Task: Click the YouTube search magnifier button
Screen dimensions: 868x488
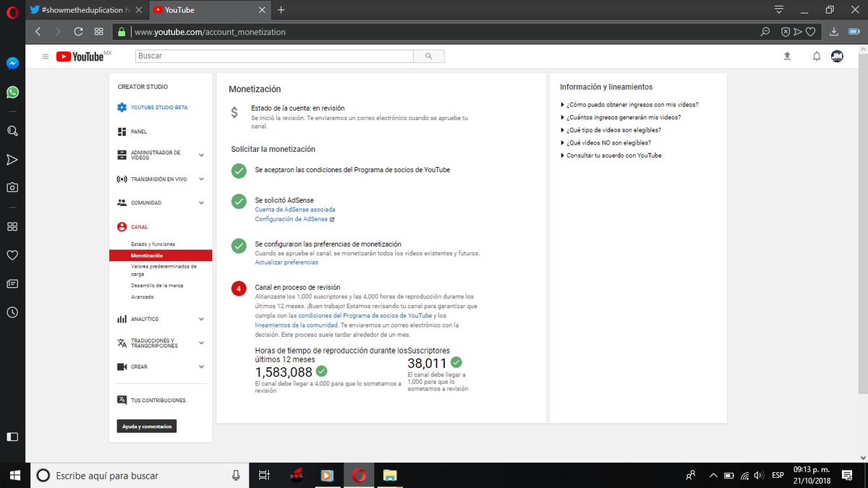Action: 429,56
